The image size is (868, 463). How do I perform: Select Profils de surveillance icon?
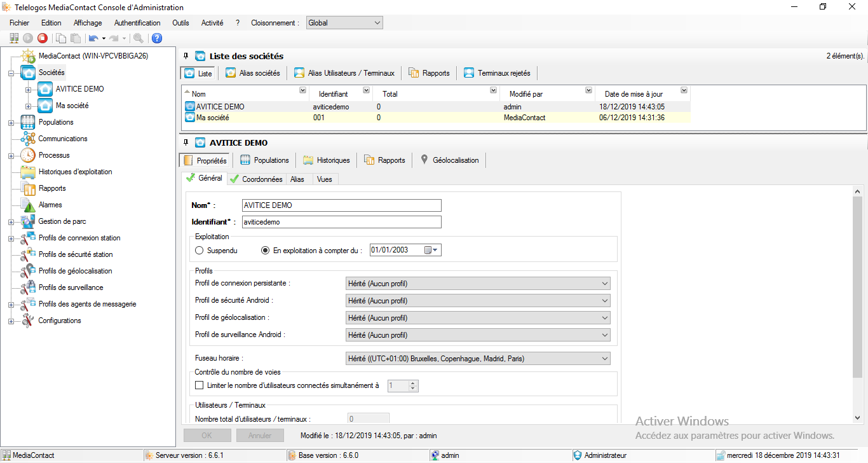[x=28, y=287]
